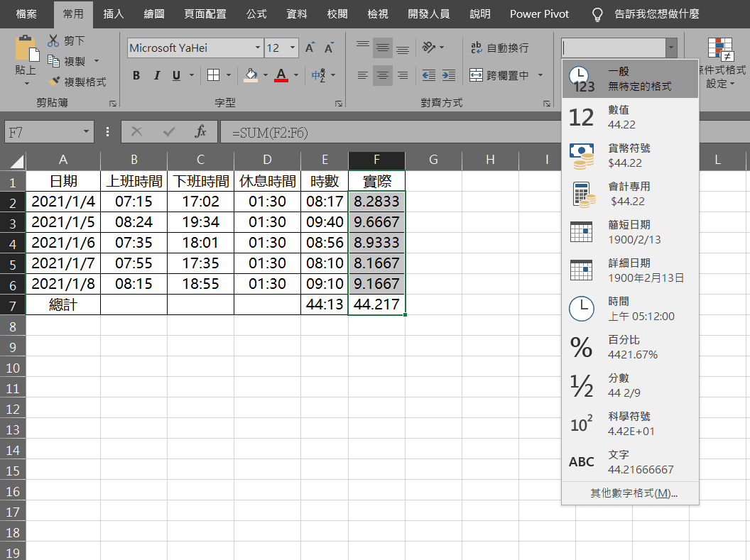Open the Power Pivot tab
The width and height of the screenshot is (750, 560).
click(539, 13)
